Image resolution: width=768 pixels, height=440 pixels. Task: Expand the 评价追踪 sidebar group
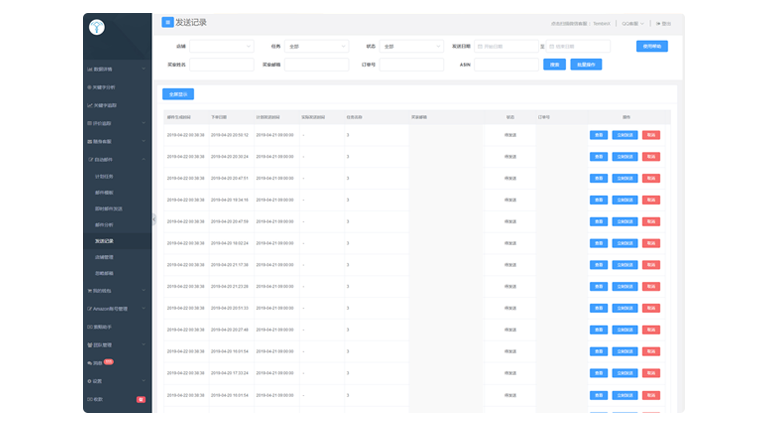[144, 123]
